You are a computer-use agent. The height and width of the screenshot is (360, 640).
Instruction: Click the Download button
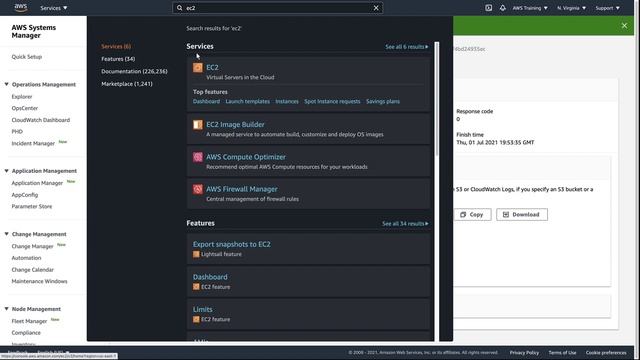pyautogui.click(x=522, y=214)
